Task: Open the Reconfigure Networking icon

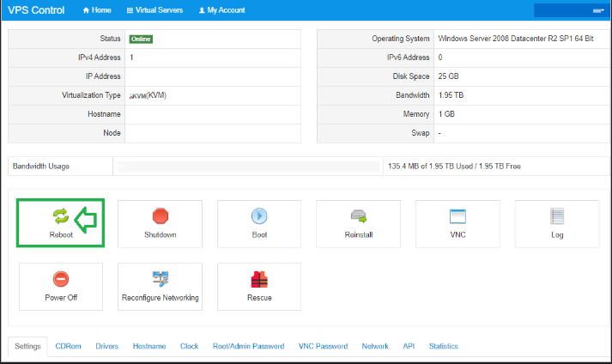Action: click(160, 279)
